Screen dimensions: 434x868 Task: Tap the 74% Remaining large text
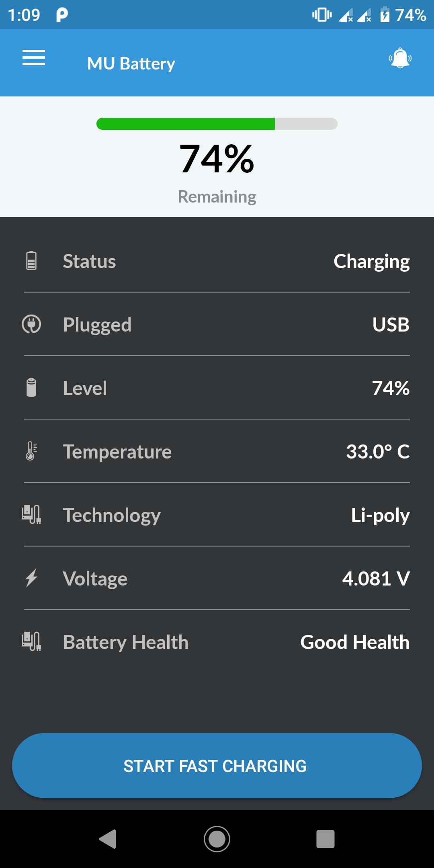point(217,159)
